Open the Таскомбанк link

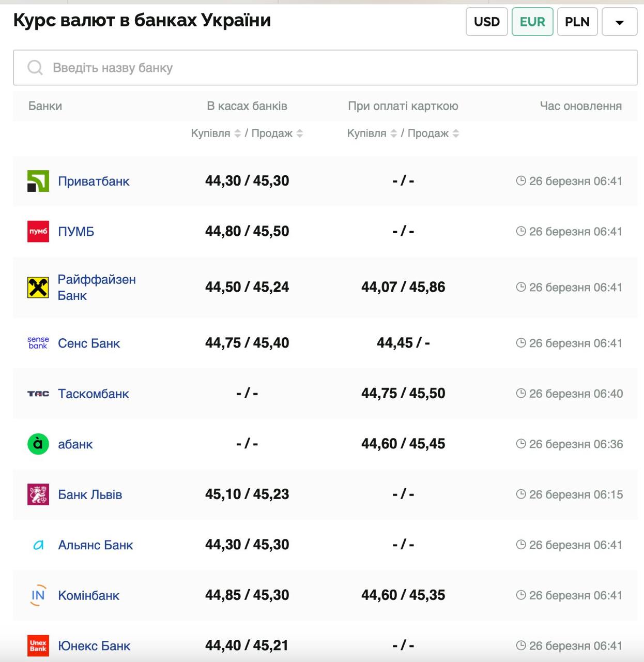93,394
